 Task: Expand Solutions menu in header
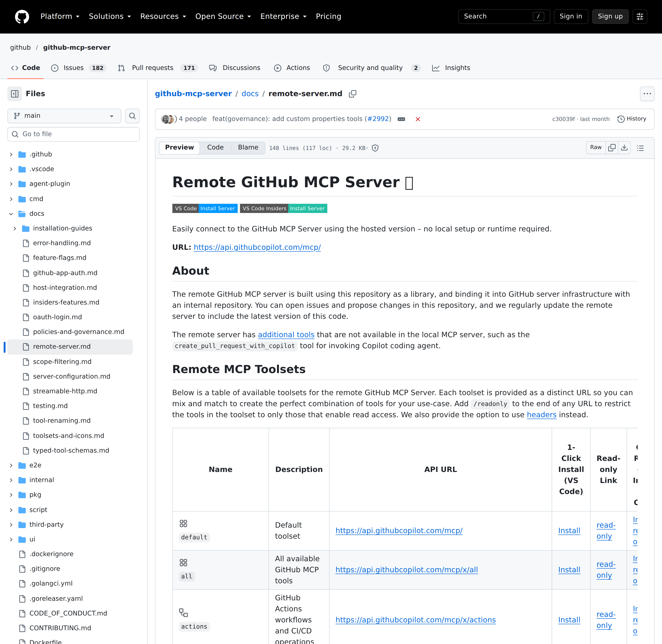pos(110,16)
